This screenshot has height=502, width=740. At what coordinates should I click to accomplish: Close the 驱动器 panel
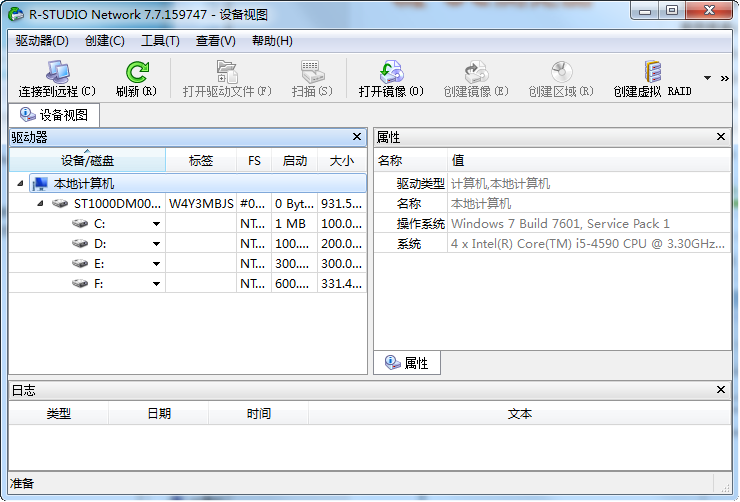(357, 137)
